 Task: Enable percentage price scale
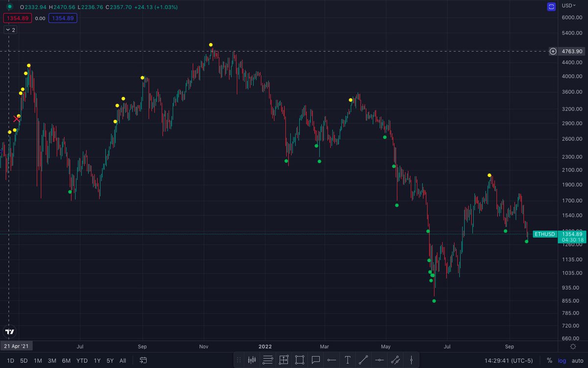(548, 360)
